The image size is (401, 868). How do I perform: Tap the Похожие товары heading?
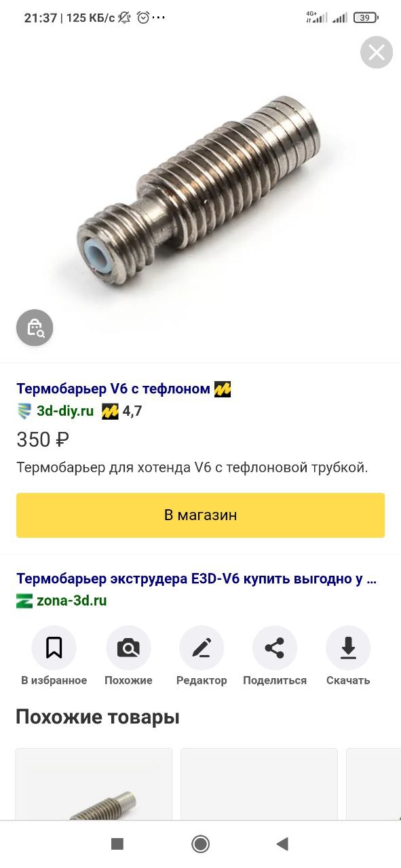pos(98,717)
